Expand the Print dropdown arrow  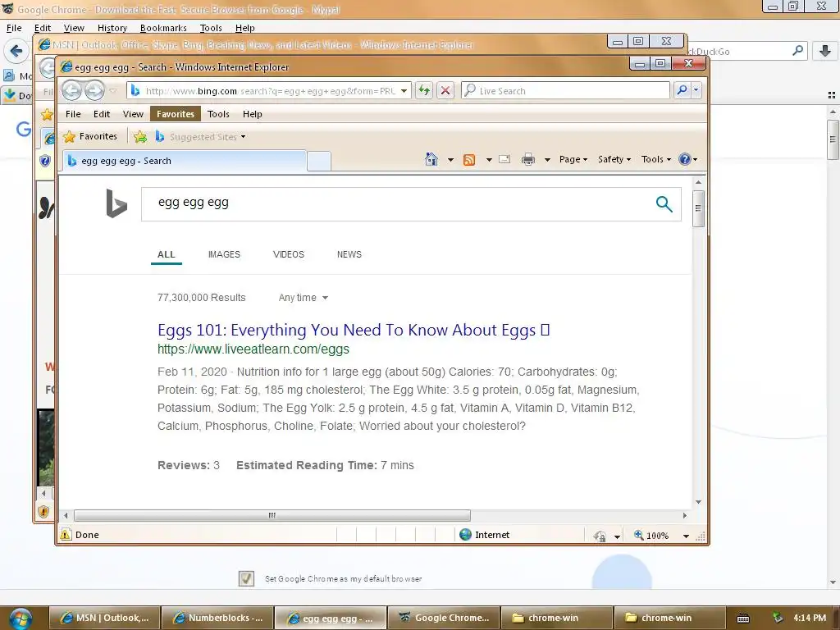547,160
